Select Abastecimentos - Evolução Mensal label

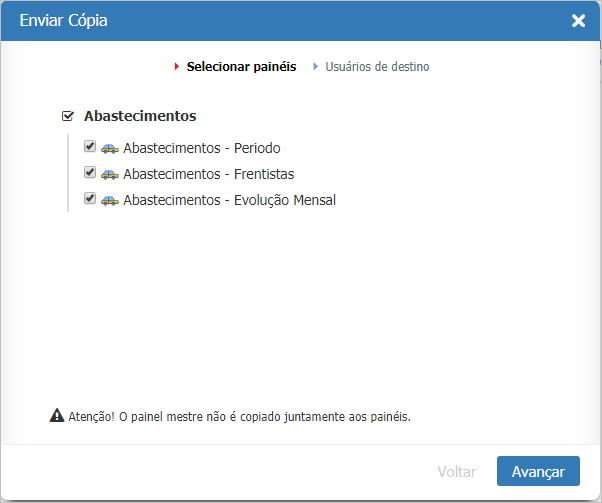[x=230, y=200]
